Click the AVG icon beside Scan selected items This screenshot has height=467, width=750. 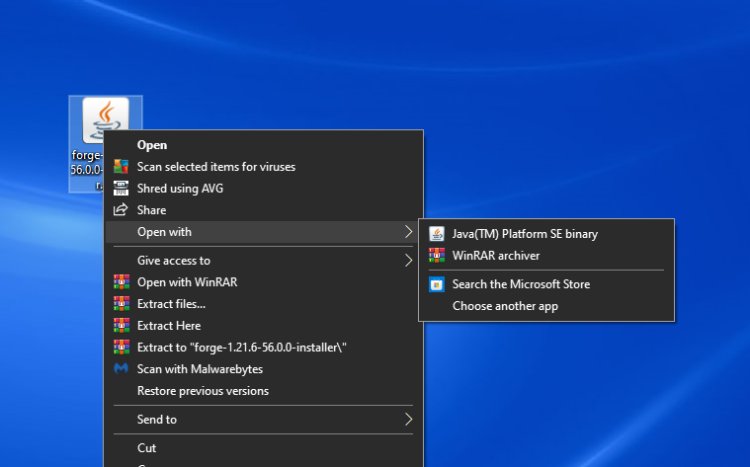coord(121,167)
